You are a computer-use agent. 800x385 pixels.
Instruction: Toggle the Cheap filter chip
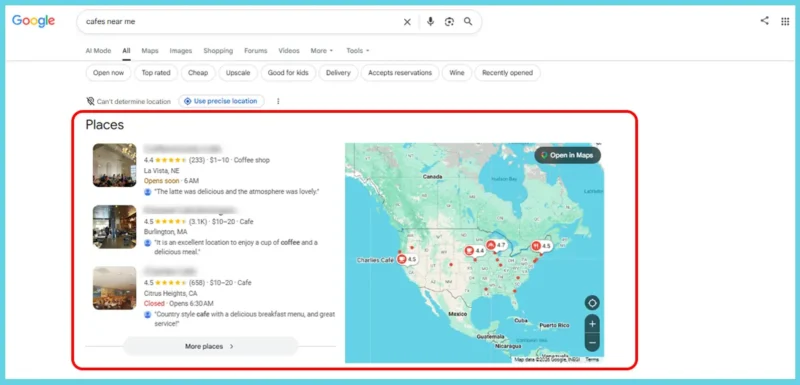point(198,73)
